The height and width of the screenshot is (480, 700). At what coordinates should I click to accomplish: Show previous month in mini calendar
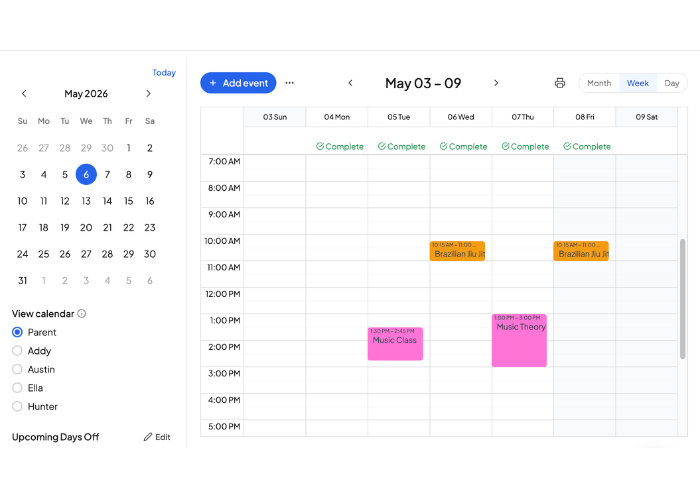[24, 93]
